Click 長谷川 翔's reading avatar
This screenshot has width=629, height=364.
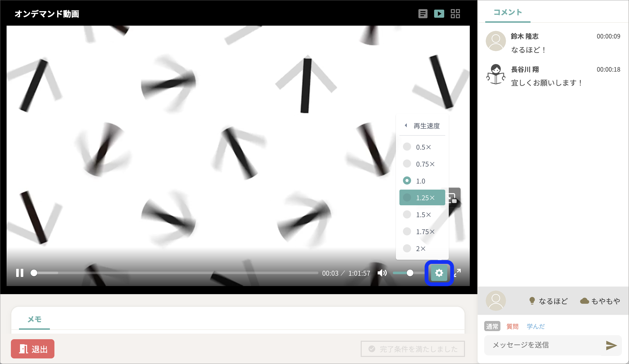pos(496,74)
